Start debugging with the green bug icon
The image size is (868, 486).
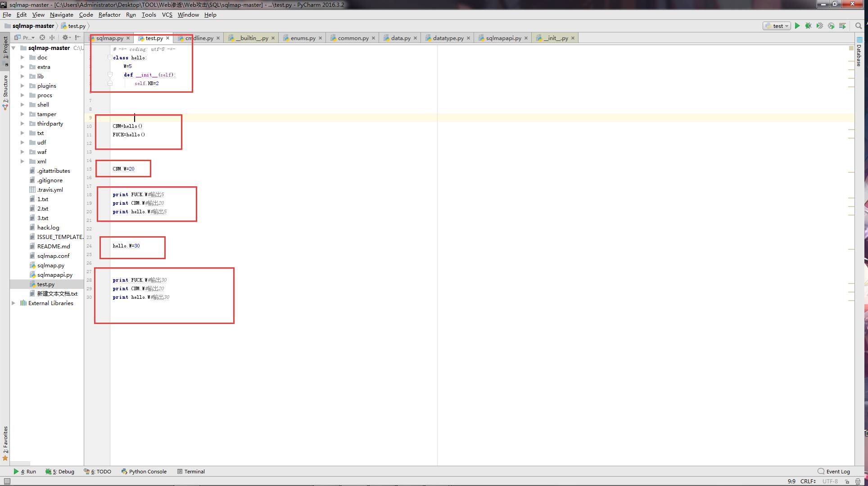pos(808,26)
